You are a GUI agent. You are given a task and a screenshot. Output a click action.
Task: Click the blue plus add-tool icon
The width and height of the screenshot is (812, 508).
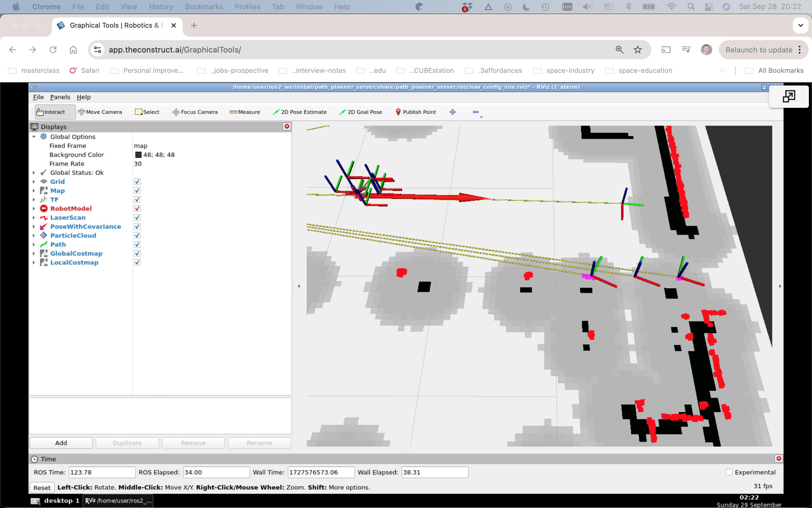(x=453, y=112)
